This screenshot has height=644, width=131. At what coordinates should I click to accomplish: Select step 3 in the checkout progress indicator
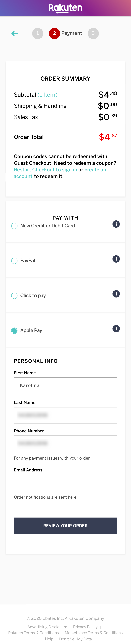93,33
